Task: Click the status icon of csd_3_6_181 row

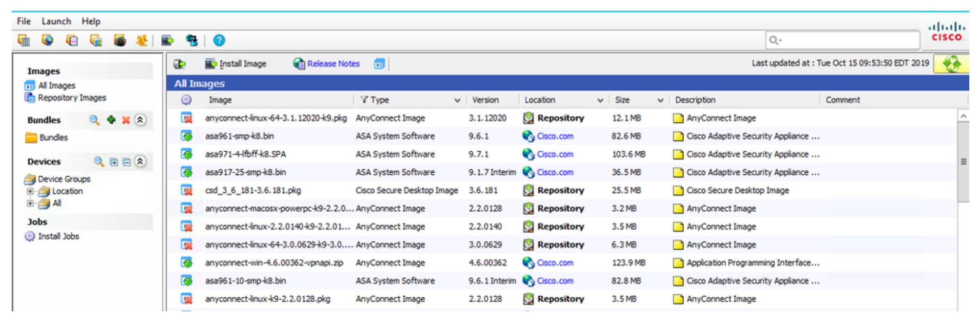Action: (x=187, y=190)
